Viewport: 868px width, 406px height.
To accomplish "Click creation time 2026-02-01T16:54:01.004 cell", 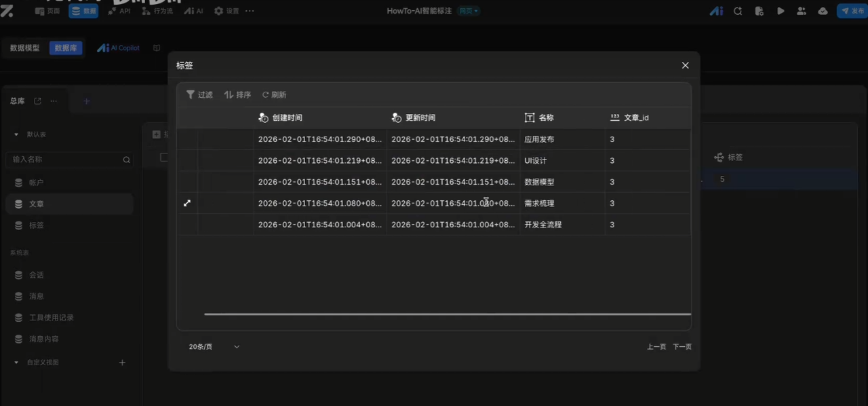I will coord(320,224).
